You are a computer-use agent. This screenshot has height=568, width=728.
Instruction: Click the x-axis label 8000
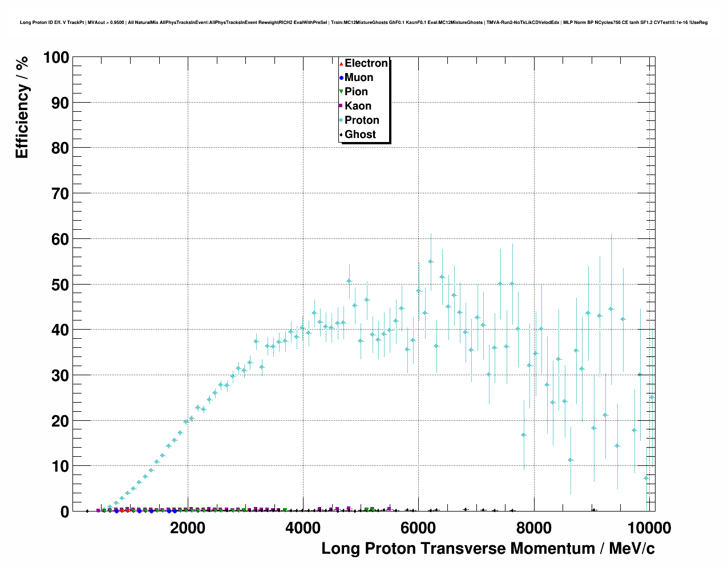tap(533, 528)
